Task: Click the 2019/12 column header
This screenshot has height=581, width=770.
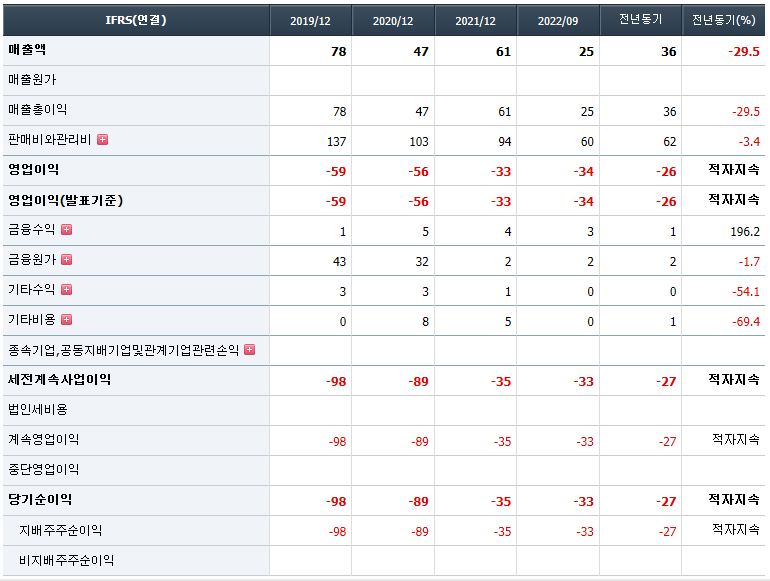Action: pos(310,20)
